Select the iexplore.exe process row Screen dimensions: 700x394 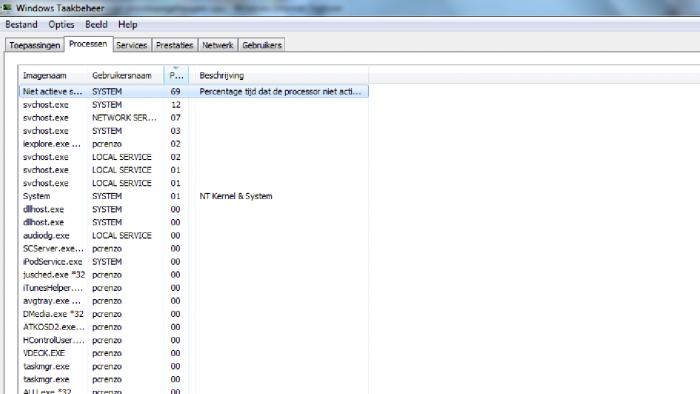click(x=194, y=144)
